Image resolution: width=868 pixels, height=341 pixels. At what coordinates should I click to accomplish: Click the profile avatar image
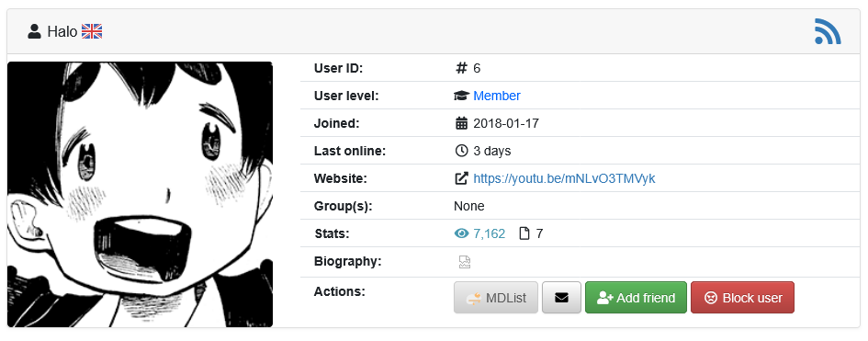[x=140, y=194]
